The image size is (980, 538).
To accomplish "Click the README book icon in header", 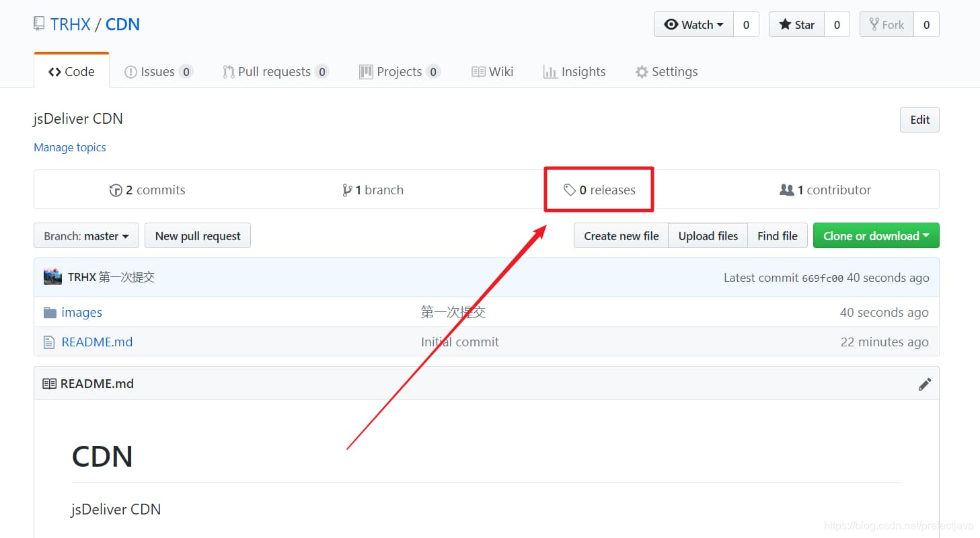I will coord(49,383).
